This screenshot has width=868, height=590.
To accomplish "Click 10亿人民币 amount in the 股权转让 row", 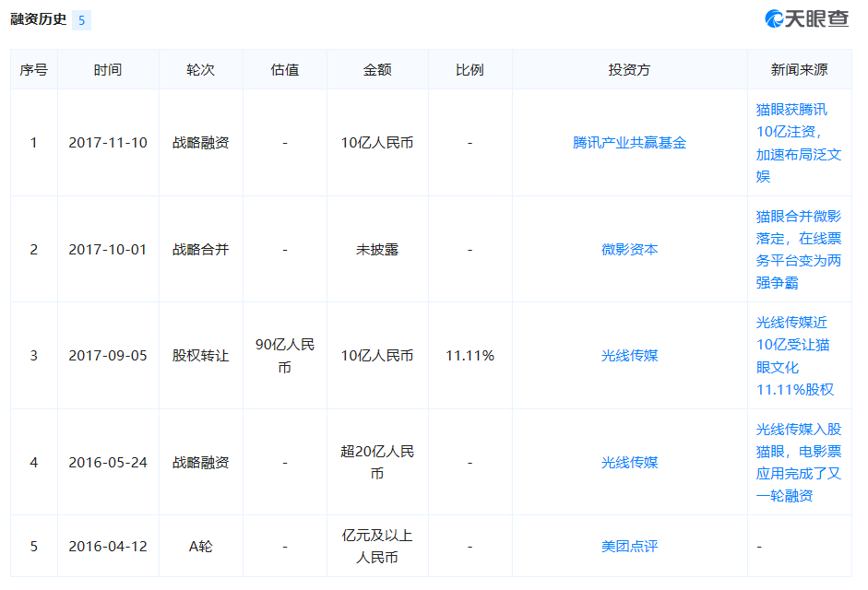I will [x=377, y=356].
